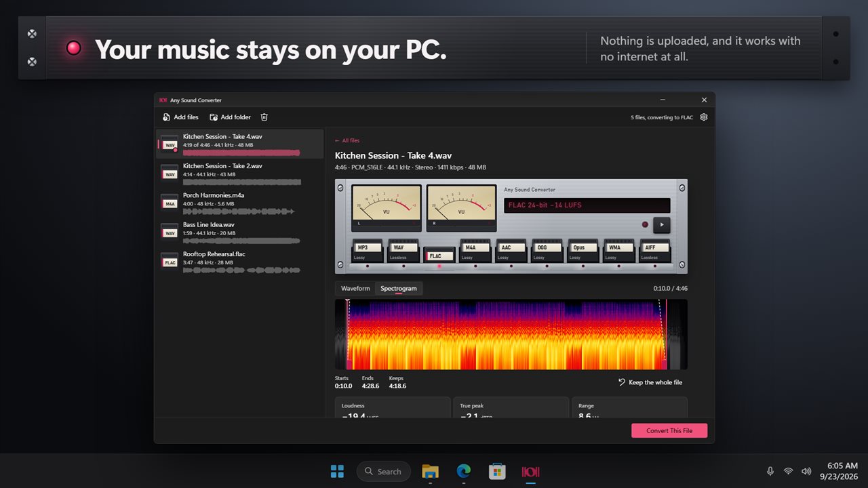Open Porch Harmonies.m4a from the file list

pos(240,203)
